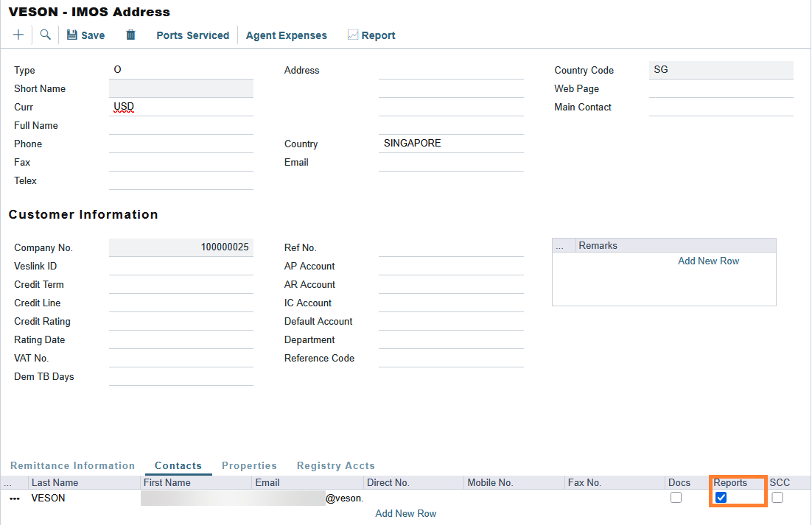Select the Contacts tab

pyautogui.click(x=178, y=465)
